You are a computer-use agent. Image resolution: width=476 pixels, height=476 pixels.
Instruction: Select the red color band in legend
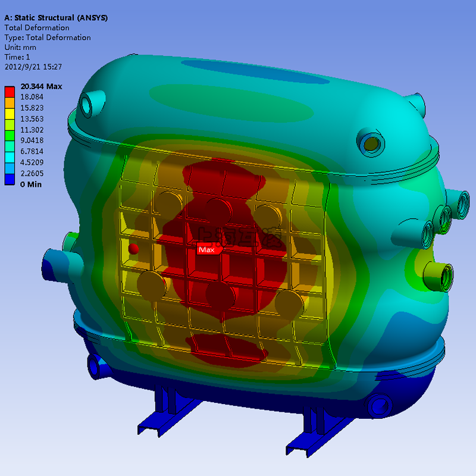[x=10, y=92]
